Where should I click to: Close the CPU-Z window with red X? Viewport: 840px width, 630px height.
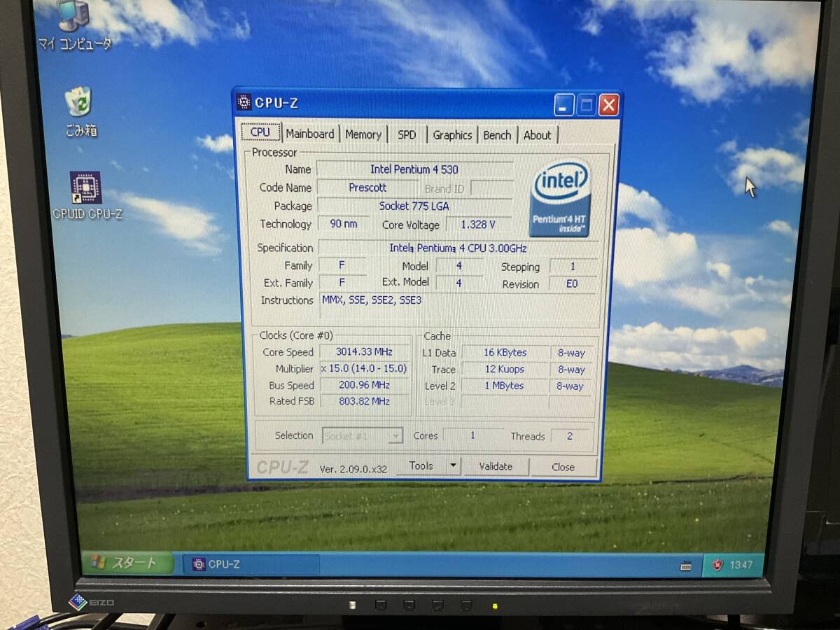tap(609, 105)
